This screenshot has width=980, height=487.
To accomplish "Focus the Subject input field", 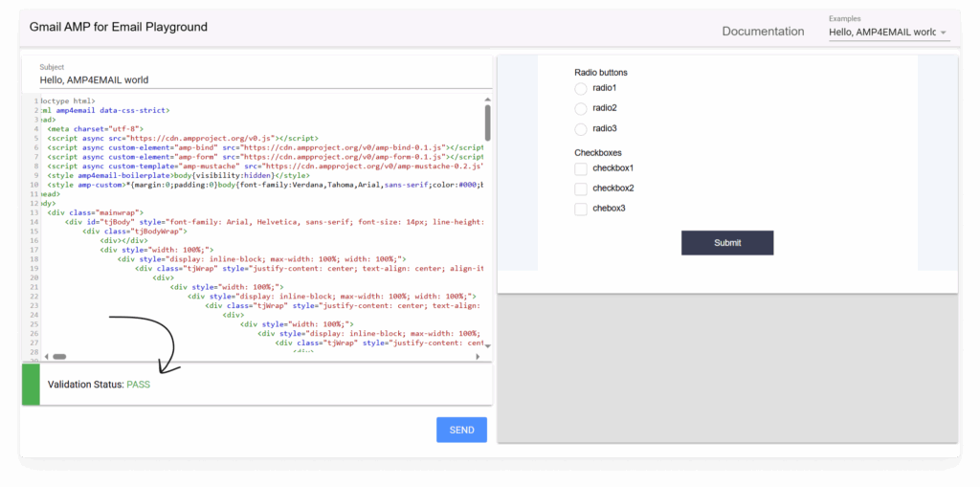I will (258, 81).
